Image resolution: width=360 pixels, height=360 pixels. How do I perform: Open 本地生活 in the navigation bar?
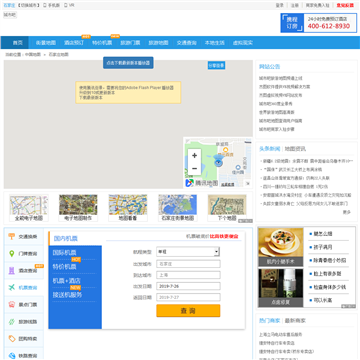pyautogui.click(x=215, y=43)
